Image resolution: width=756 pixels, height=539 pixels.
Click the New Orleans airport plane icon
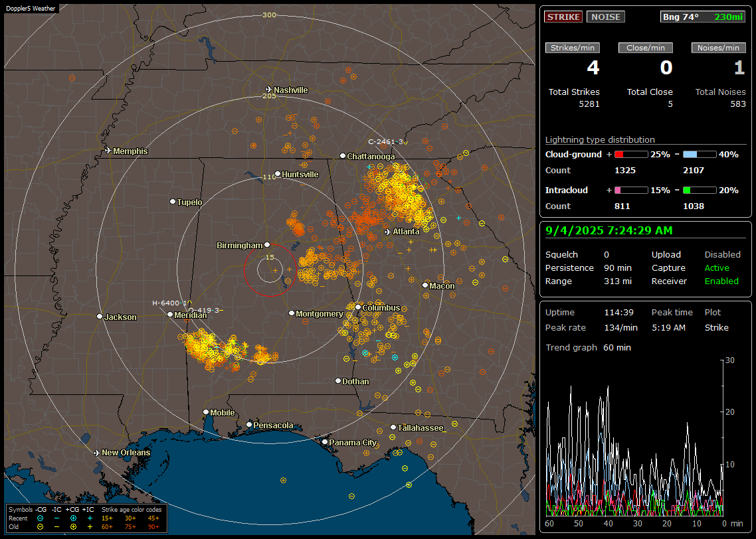97,453
